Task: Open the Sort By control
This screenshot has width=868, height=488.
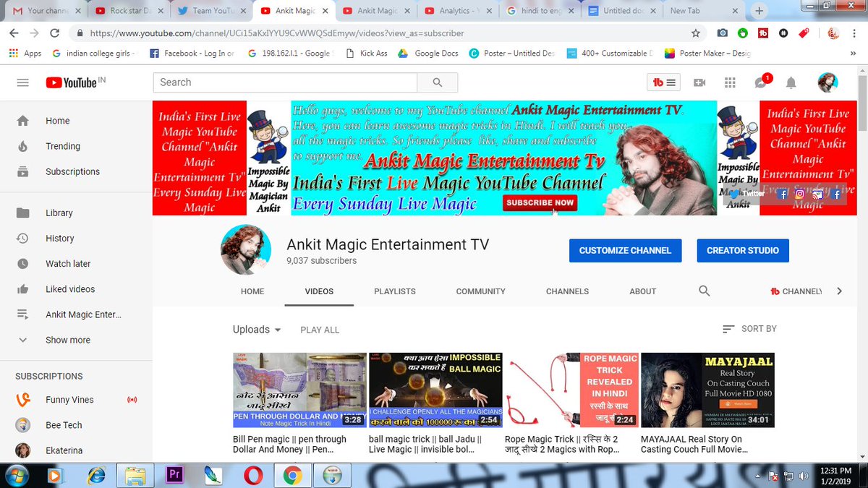Action: click(x=749, y=329)
